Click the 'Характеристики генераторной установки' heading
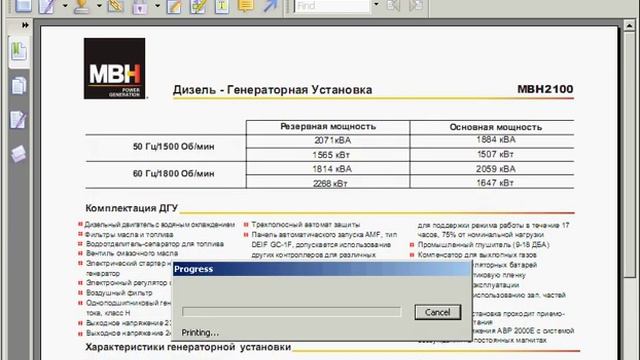This screenshot has height=360, width=640. [x=188, y=347]
